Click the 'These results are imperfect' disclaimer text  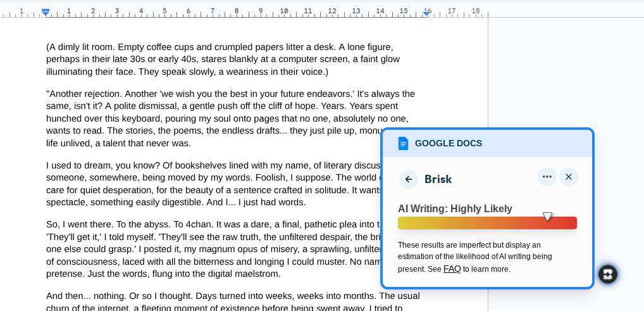coord(475,257)
